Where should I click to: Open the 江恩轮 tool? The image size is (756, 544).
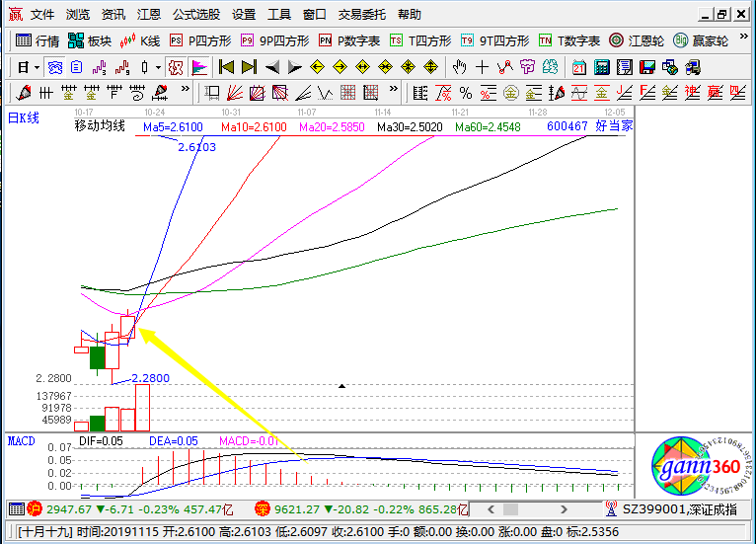[x=637, y=41]
